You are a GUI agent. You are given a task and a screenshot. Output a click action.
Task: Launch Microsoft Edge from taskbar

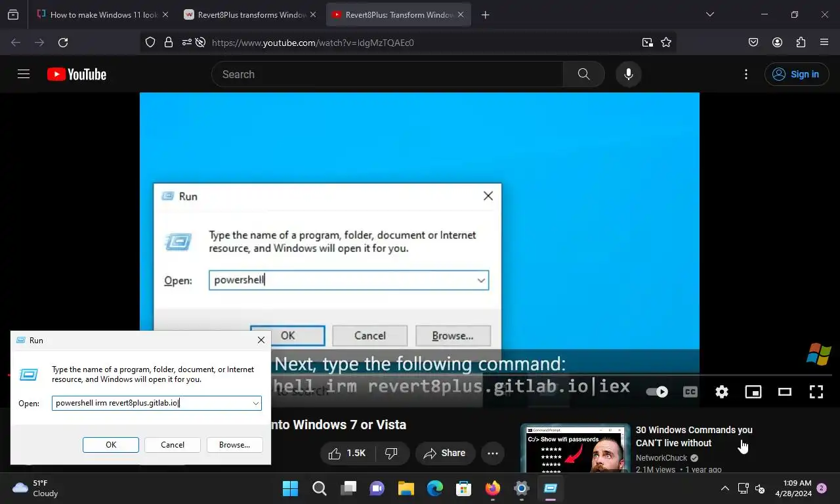435,488
